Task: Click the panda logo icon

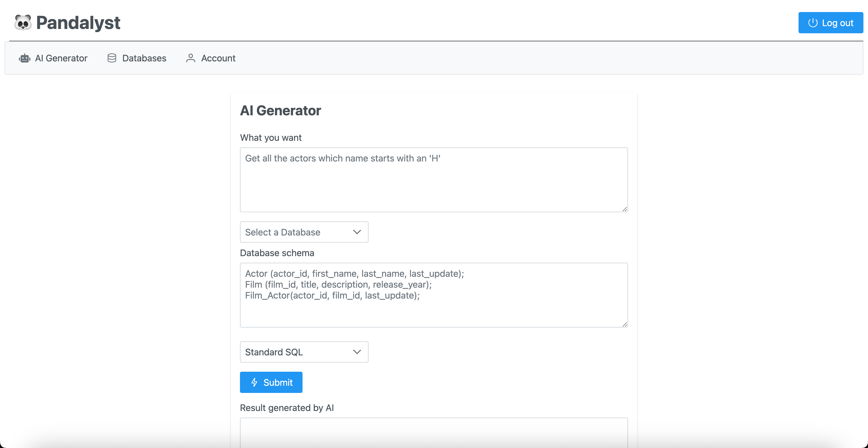Action: point(23,23)
